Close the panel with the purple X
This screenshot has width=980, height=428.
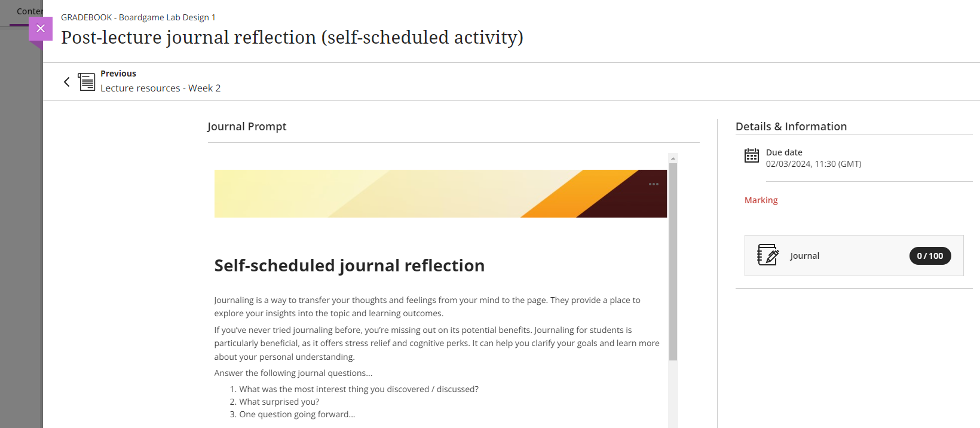pos(41,28)
